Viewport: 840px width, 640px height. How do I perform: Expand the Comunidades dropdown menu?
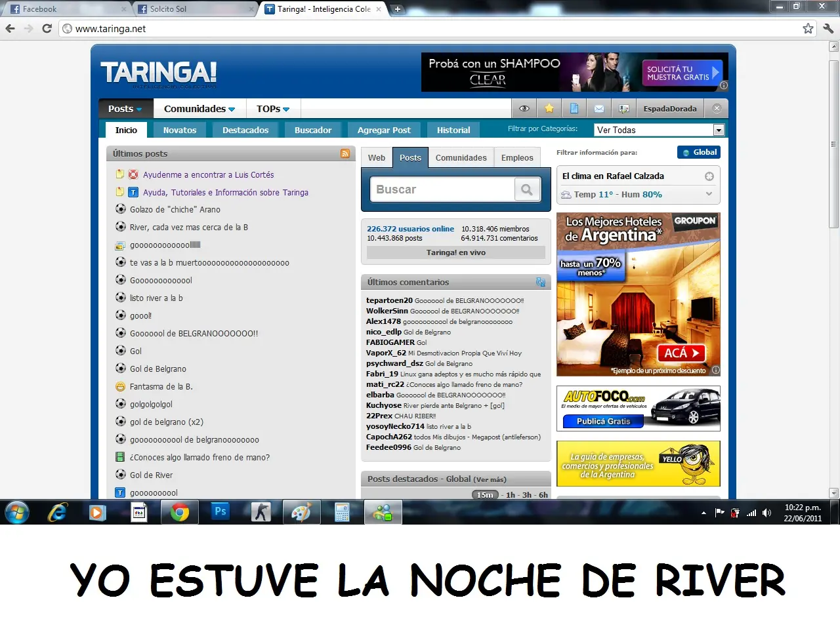coord(199,109)
